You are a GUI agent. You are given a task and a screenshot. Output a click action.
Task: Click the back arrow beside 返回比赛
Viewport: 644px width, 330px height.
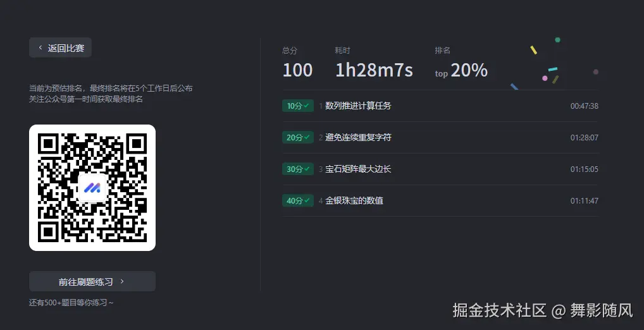click(40, 48)
